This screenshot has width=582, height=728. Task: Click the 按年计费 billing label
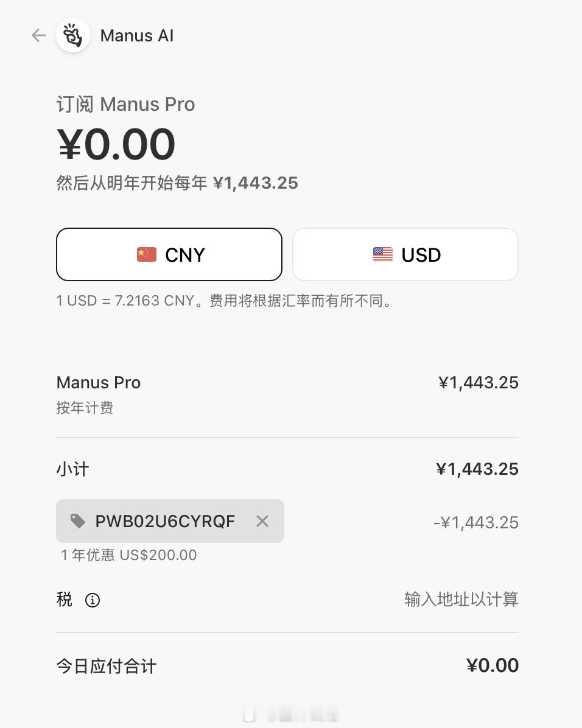tap(85, 408)
